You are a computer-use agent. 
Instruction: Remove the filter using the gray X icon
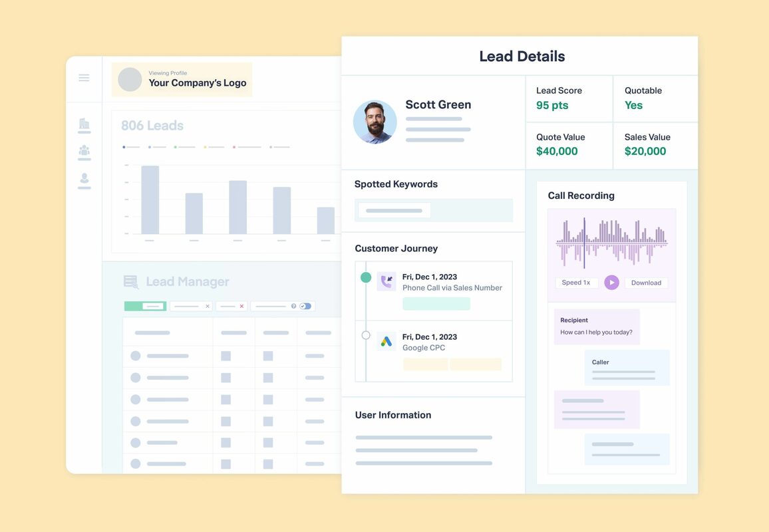pyautogui.click(x=208, y=306)
